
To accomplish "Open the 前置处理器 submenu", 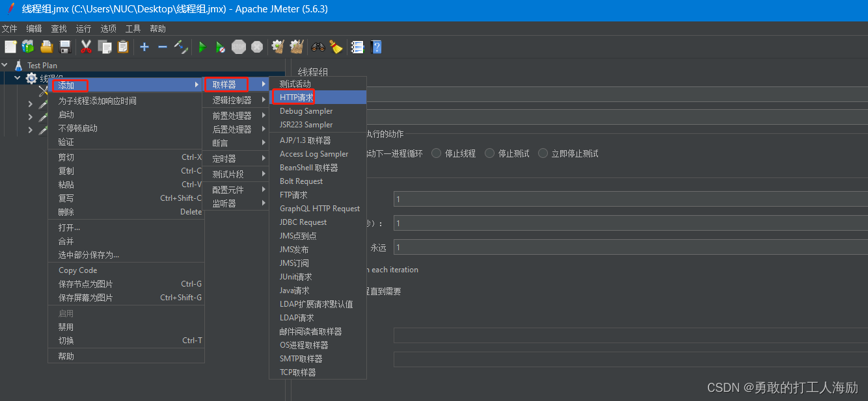I will (237, 116).
